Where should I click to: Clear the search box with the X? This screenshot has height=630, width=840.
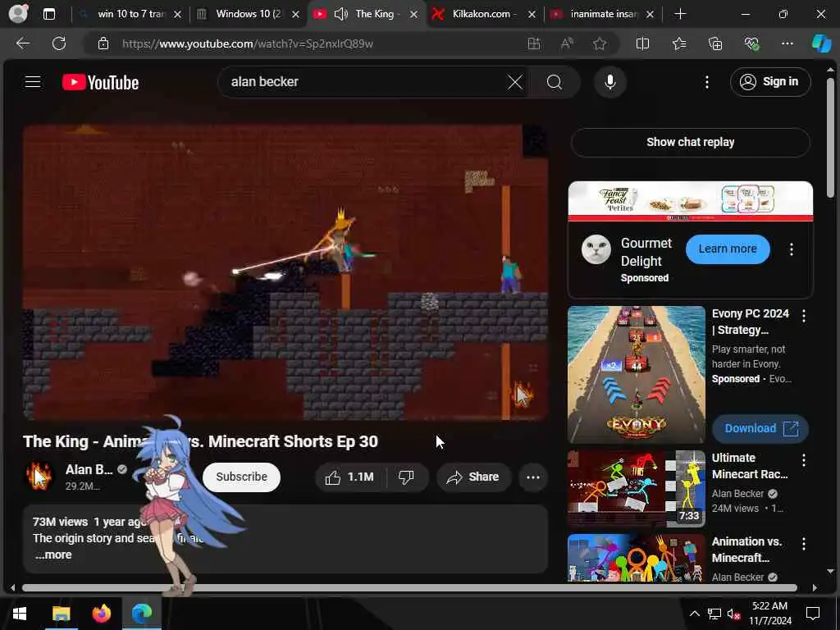(515, 82)
